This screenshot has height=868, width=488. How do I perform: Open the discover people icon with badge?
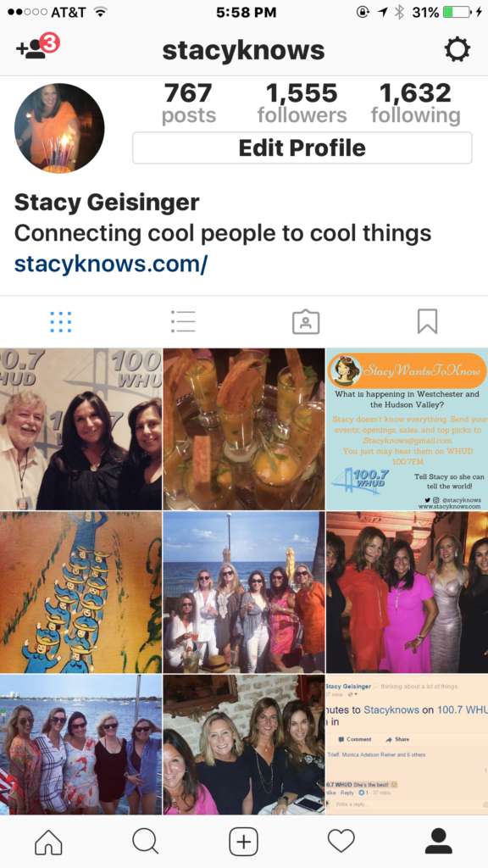coord(37,47)
